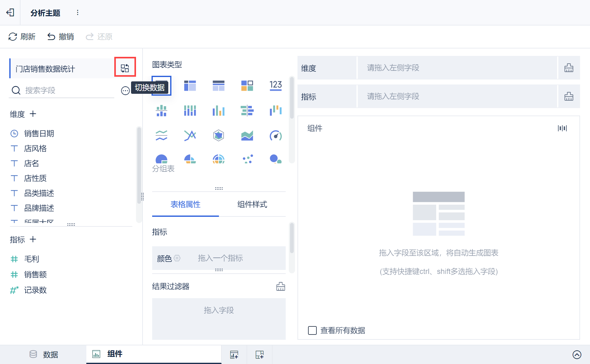Select the 销售日期 date field
Image resolution: width=590 pixels, height=364 pixels.
pos(39,134)
